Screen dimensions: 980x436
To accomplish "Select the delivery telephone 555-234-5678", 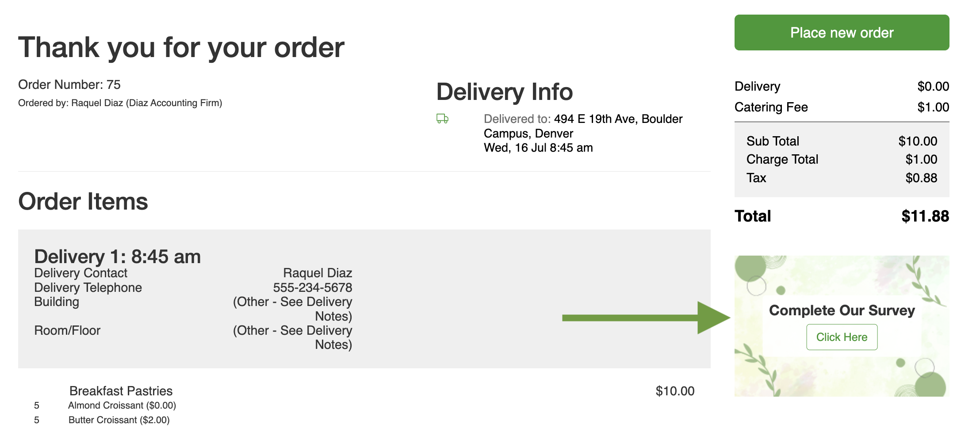I will pyautogui.click(x=312, y=287).
